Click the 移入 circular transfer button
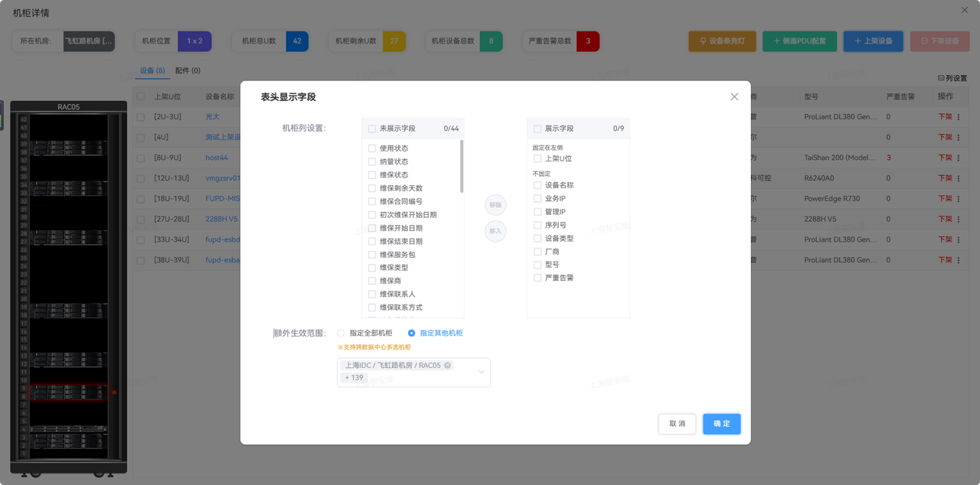 [495, 231]
